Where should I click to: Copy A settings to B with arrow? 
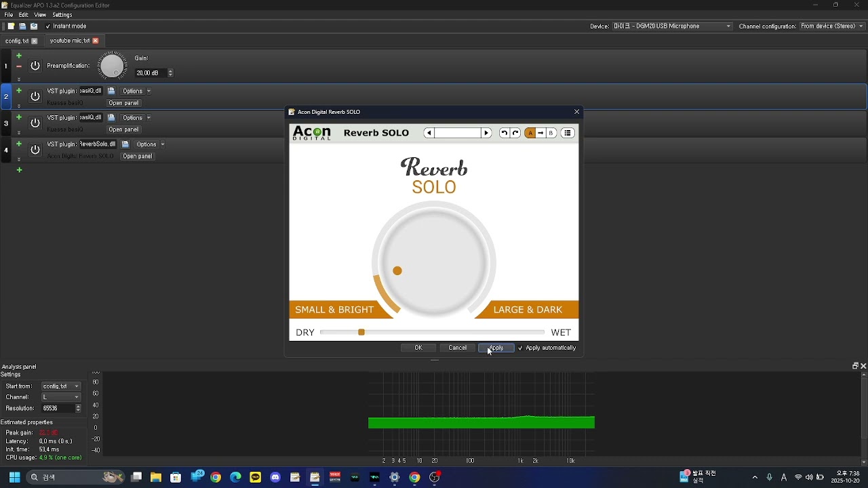[540, 133]
